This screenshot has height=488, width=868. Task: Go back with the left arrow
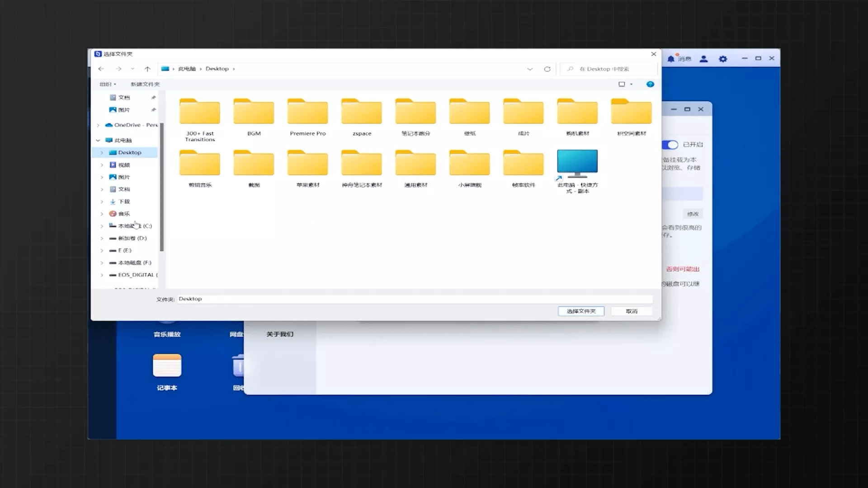coord(101,69)
